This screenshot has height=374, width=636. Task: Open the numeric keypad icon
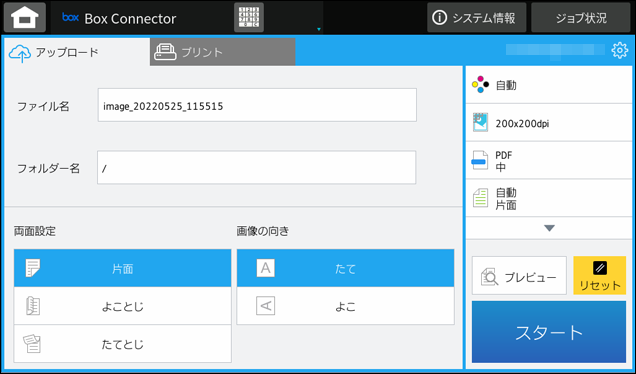(249, 17)
